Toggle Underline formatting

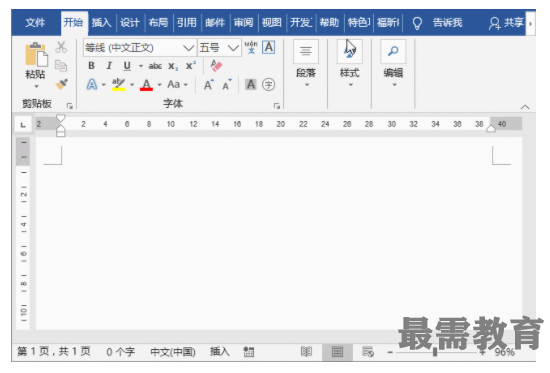[127, 66]
